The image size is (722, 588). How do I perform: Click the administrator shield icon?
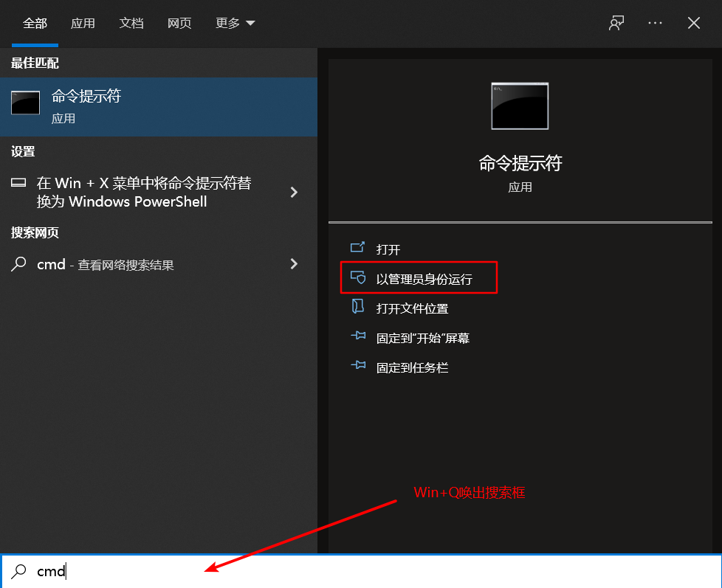tap(358, 277)
